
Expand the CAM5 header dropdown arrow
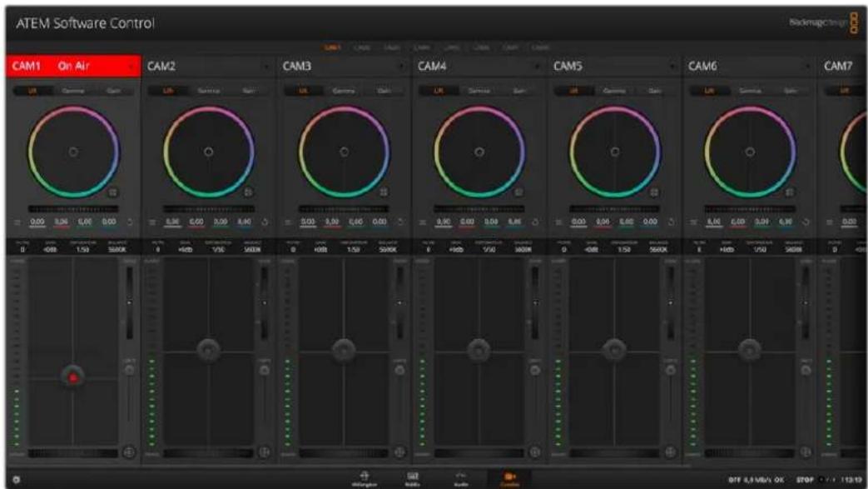(672, 67)
